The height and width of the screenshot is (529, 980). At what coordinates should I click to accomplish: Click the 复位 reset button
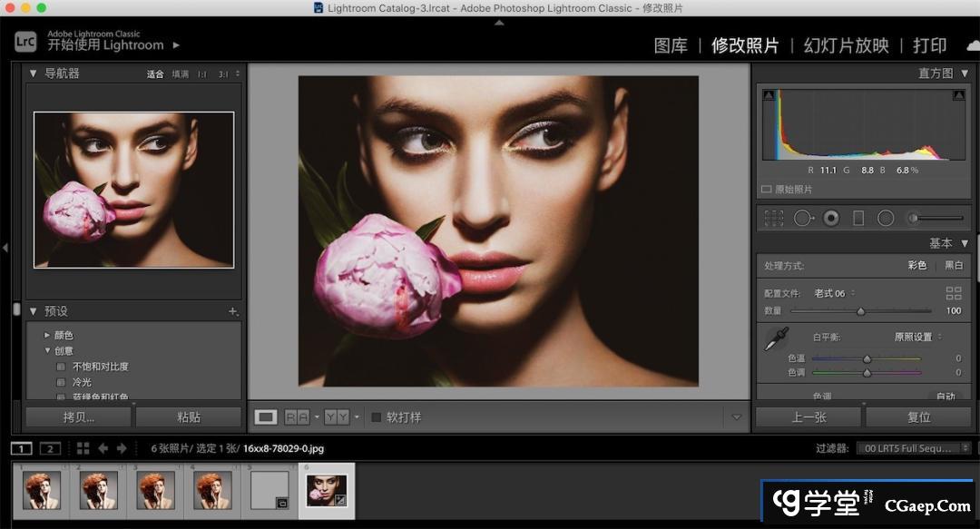[919, 417]
